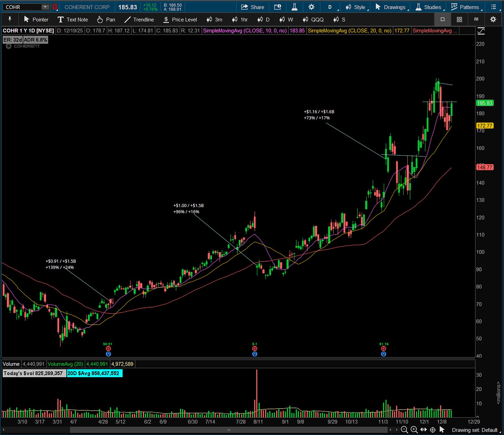Click the ADR 6.8% label
The height and width of the screenshot is (435, 504).
tap(35, 40)
